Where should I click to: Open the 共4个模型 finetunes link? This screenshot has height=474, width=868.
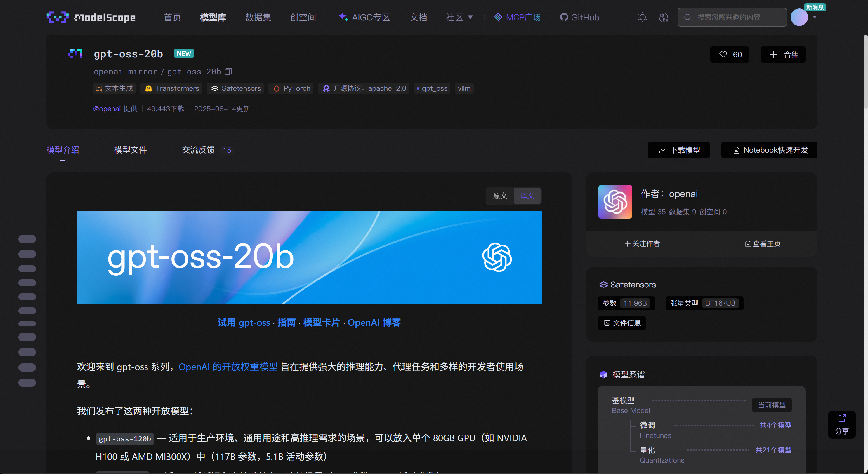coord(775,425)
